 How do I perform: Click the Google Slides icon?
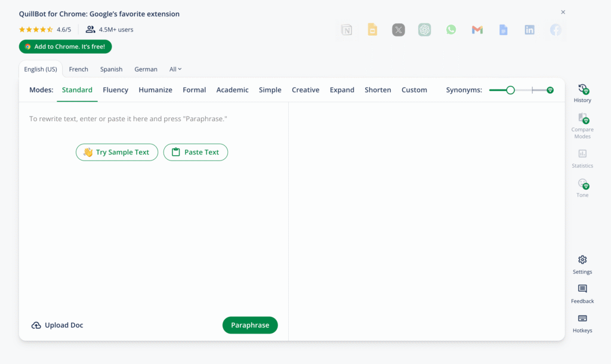click(x=372, y=30)
